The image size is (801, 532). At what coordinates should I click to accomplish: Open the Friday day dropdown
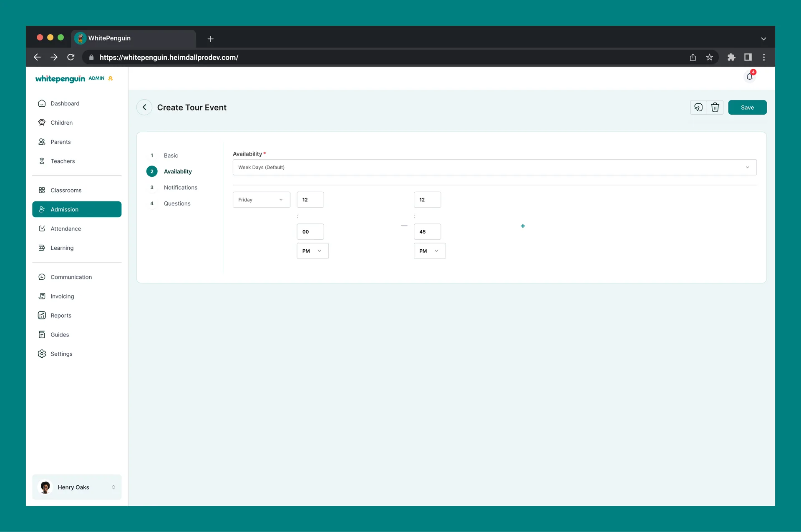point(261,200)
